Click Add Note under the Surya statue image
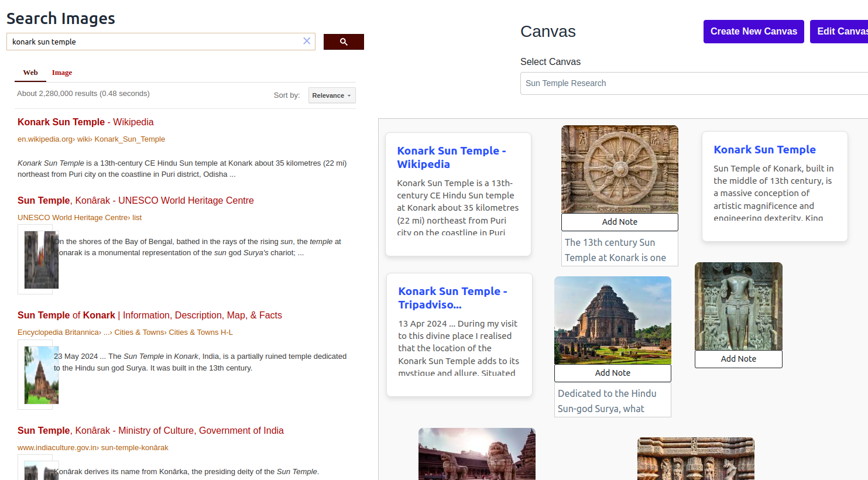 click(x=738, y=359)
